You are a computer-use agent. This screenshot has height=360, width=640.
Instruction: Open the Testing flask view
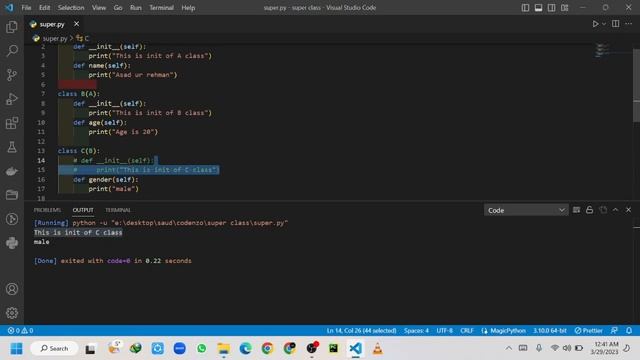point(12,147)
